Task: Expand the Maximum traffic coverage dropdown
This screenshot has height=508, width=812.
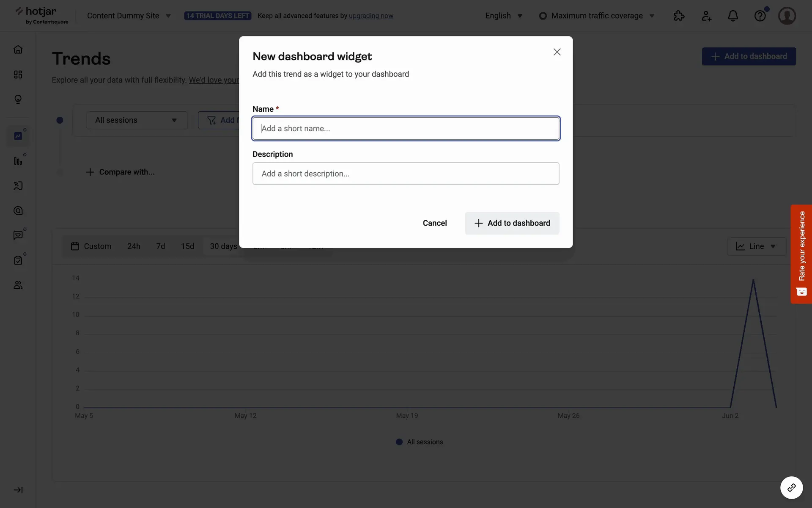Action: tap(597, 16)
